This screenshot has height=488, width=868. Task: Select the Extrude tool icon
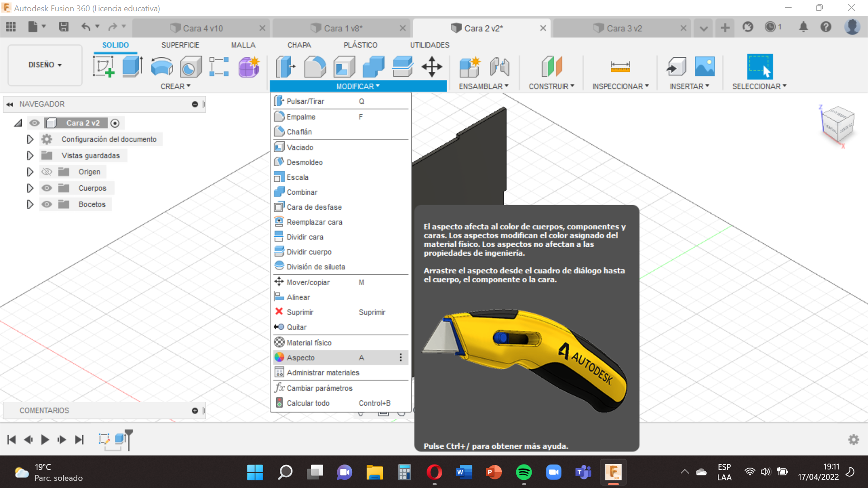tap(132, 67)
